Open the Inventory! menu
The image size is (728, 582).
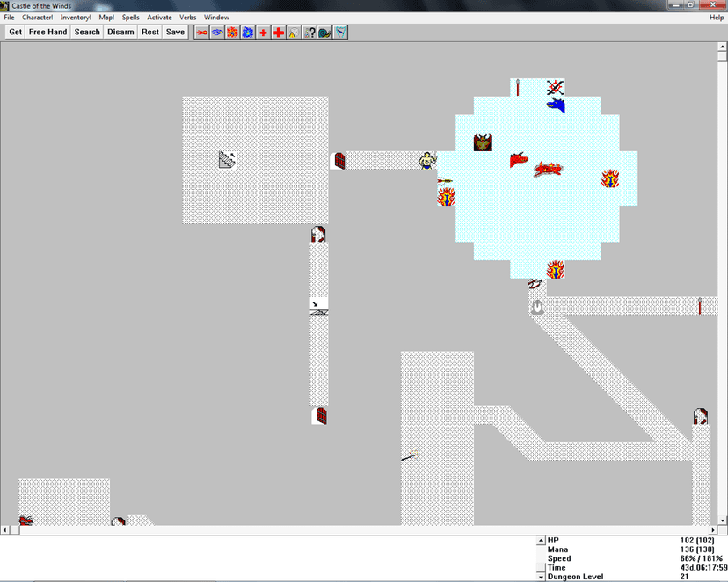coord(76,18)
